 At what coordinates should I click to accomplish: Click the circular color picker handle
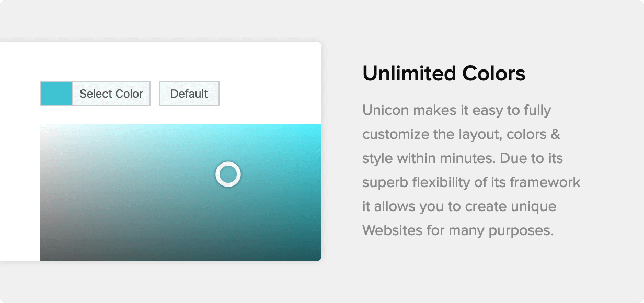pos(228,175)
